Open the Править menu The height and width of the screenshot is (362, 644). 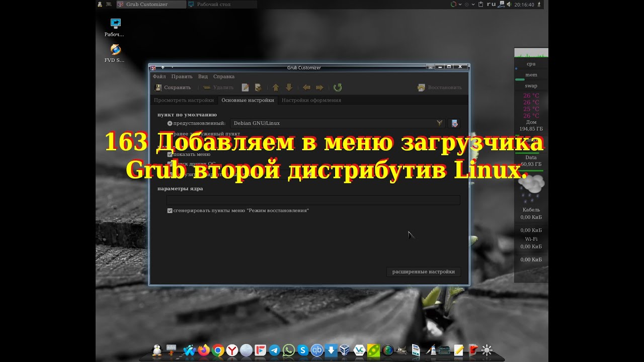pos(182,76)
